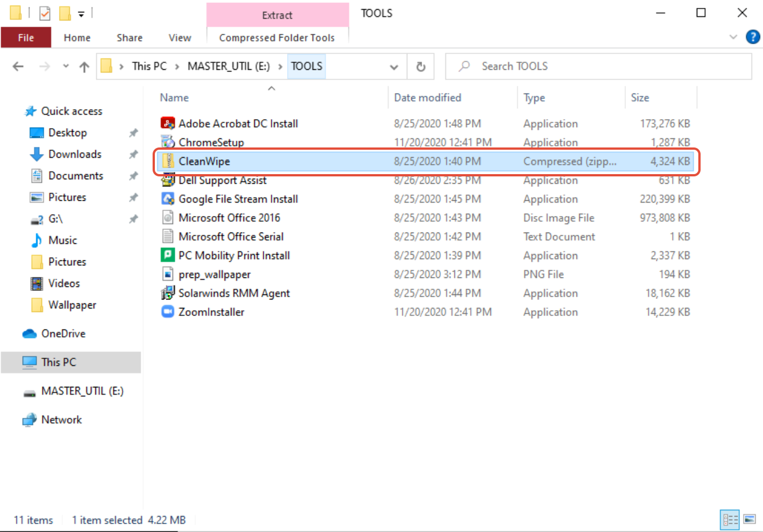Viewport: 763px width, 532px height.
Task: Open the Share ribbon tab
Action: click(x=129, y=37)
